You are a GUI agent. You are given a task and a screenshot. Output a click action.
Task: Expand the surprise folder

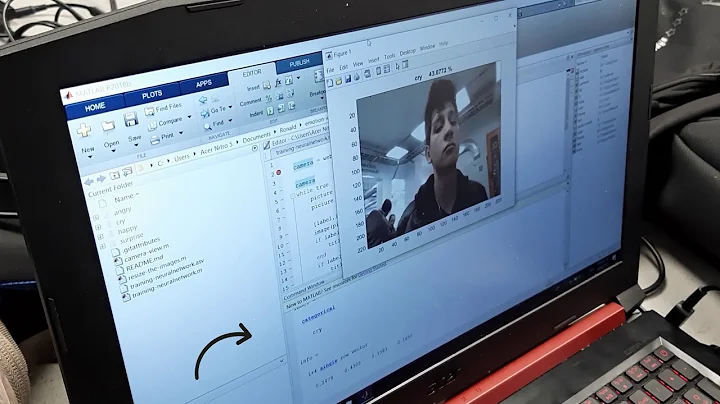tap(102, 246)
